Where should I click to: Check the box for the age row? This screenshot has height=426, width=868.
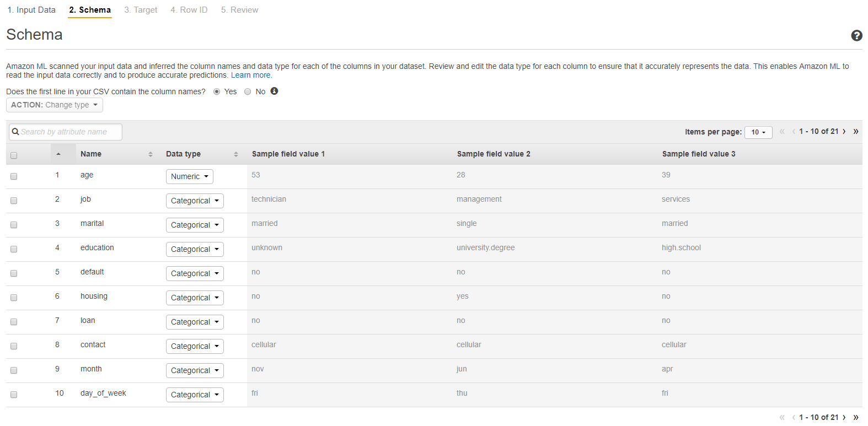[14, 176]
